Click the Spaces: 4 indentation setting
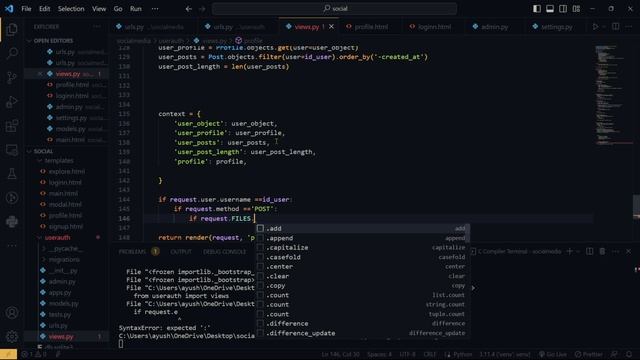 (379, 354)
